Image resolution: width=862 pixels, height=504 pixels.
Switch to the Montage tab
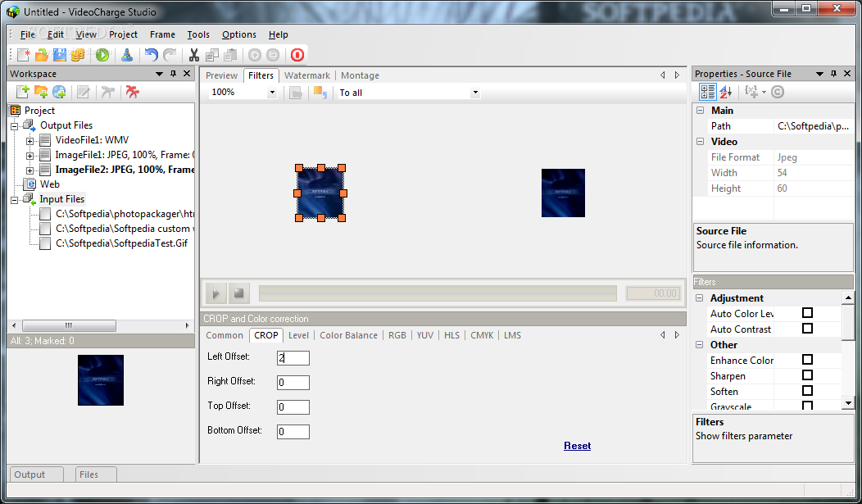pos(360,75)
